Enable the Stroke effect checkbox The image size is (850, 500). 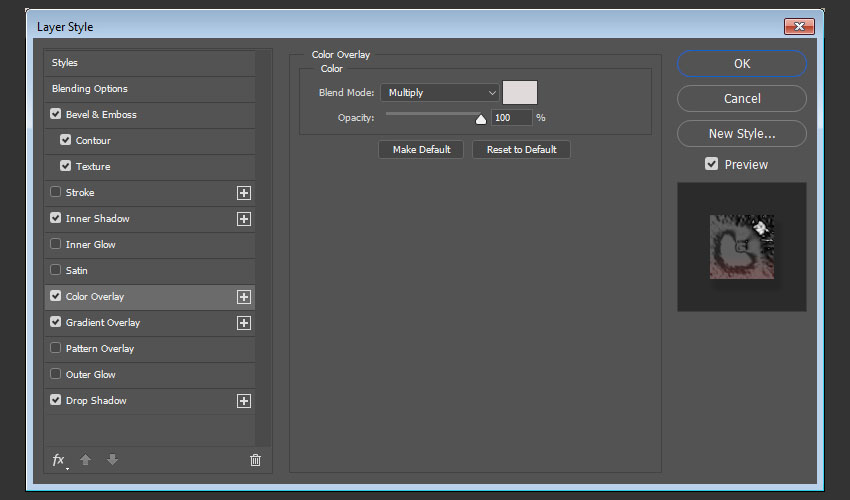(x=56, y=193)
